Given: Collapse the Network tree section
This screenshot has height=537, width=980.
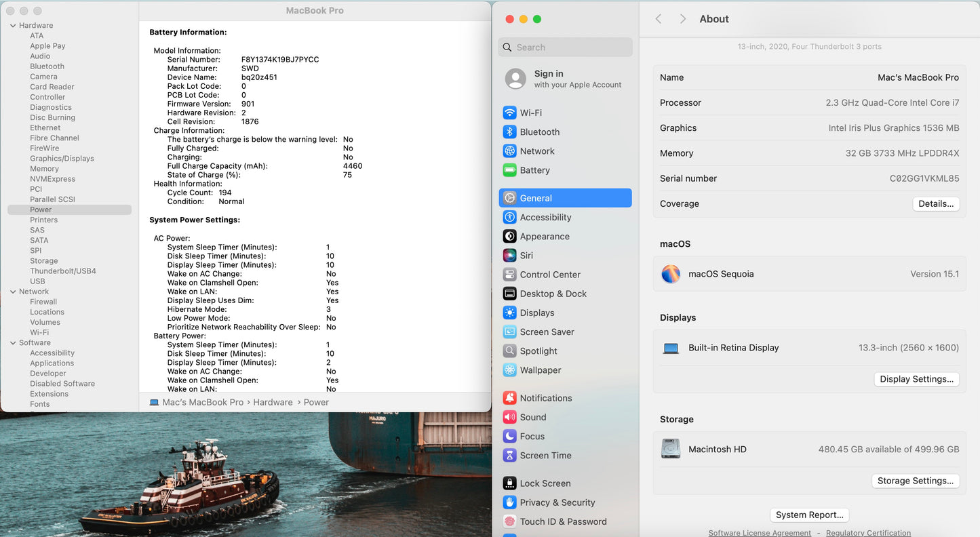Looking at the screenshot, I should [x=13, y=292].
